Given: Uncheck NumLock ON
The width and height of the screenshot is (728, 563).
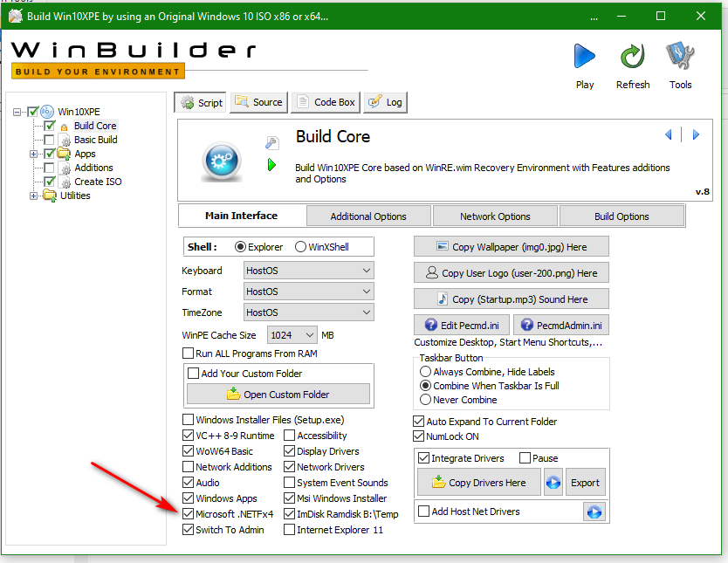Looking at the screenshot, I should click(418, 436).
